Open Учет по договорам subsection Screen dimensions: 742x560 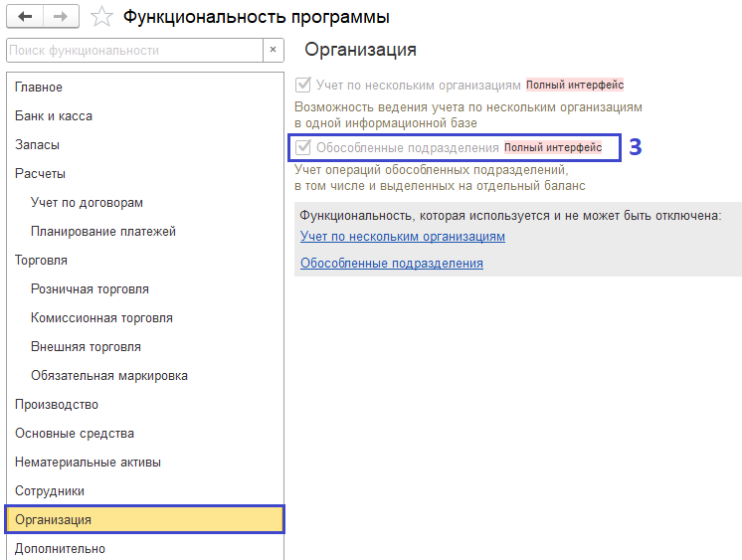pos(88,203)
